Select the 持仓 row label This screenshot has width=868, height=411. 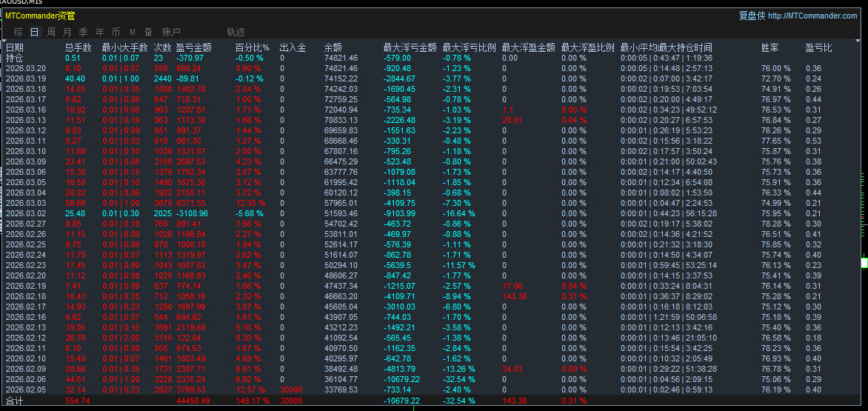coord(15,58)
